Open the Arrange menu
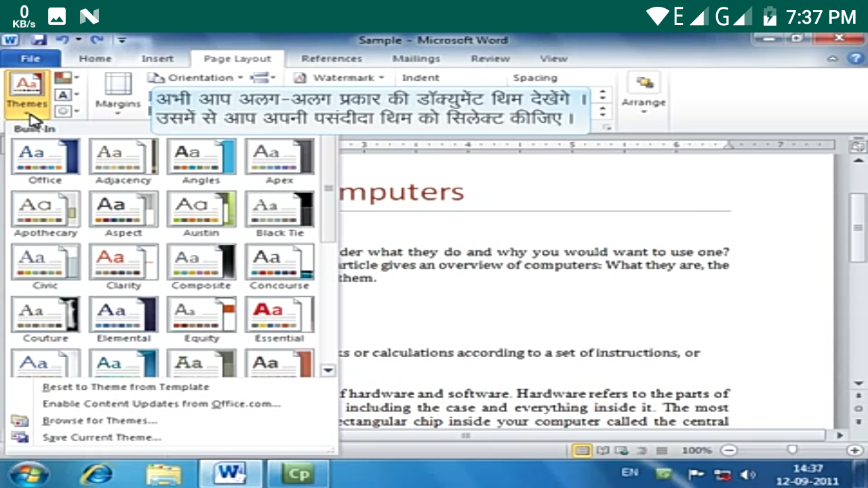This screenshot has height=488, width=868. tap(644, 94)
